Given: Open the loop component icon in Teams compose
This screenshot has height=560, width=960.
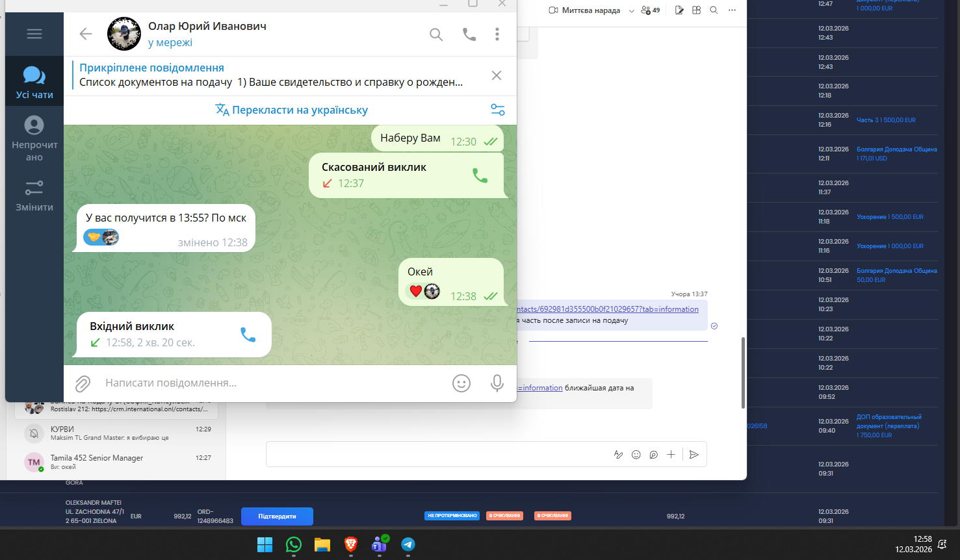Looking at the screenshot, I should click(x=654, y=455).
